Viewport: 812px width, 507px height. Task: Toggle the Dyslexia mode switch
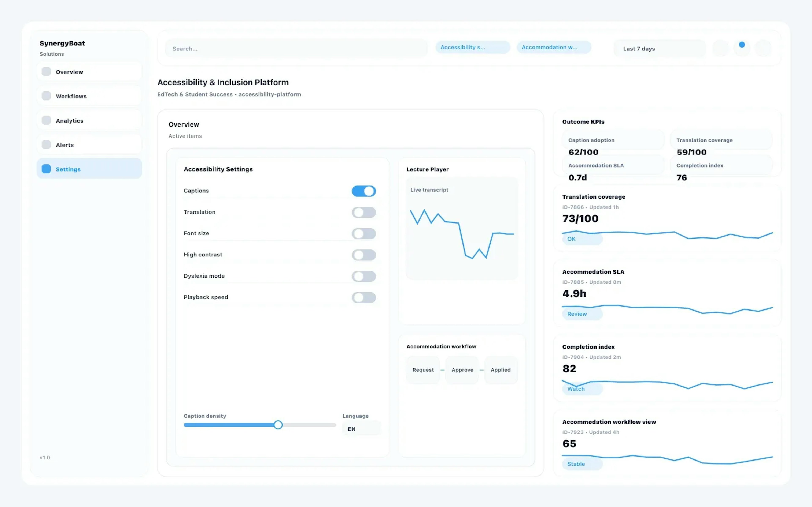tap(364, 276)
